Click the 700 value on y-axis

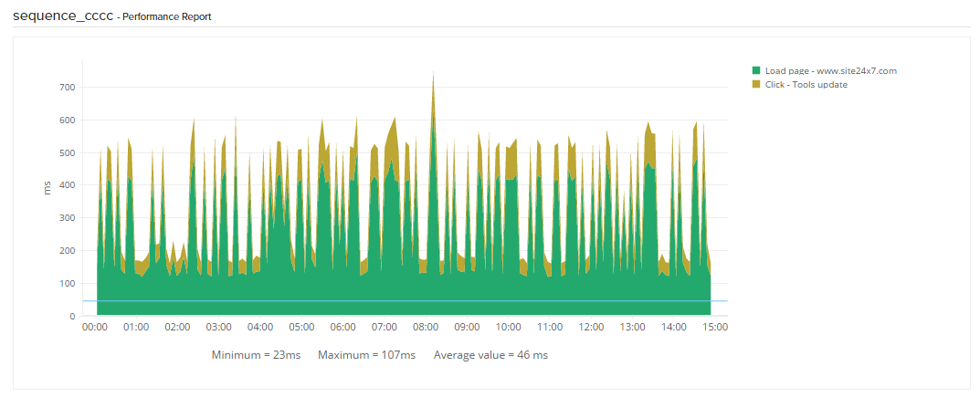(67, 88)
